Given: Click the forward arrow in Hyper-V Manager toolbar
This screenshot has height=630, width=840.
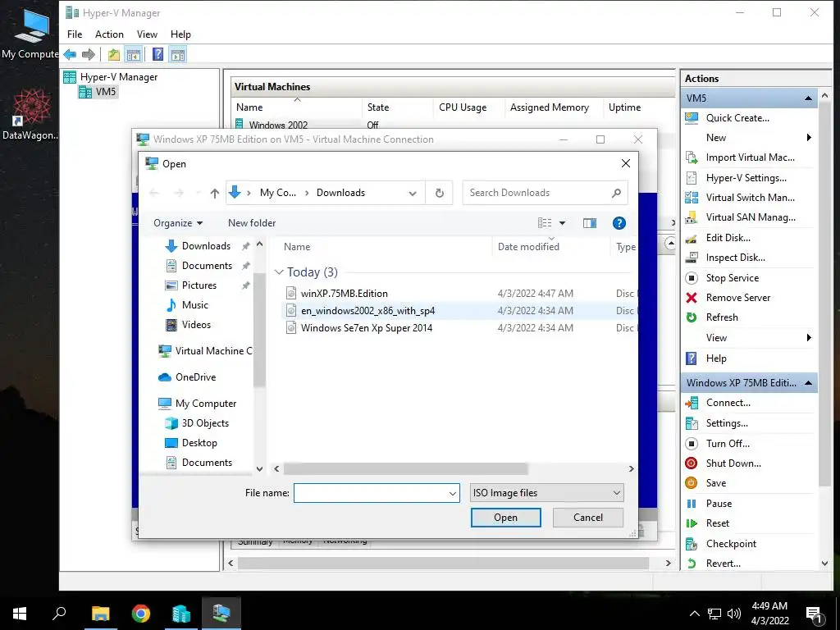Looking at the screenshot, I should point(89,54).
